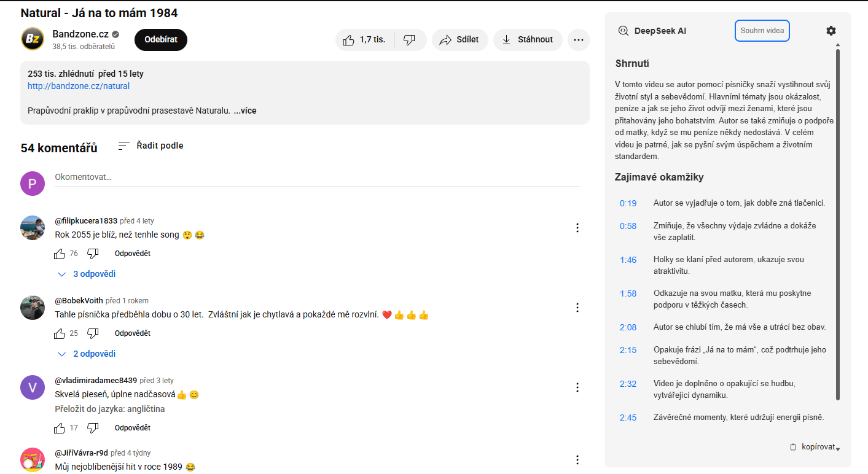Like the comment by @filipkucera1833
868x474 pixels.
point(60,254)
